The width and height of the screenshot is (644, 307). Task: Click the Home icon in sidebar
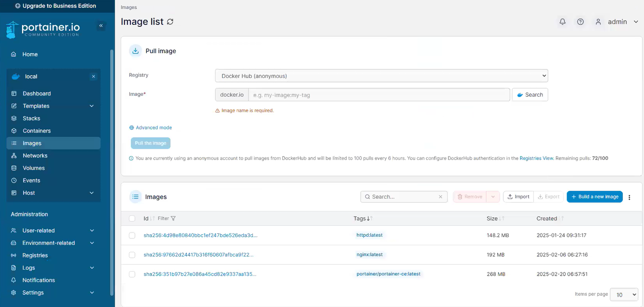(14, 54)
